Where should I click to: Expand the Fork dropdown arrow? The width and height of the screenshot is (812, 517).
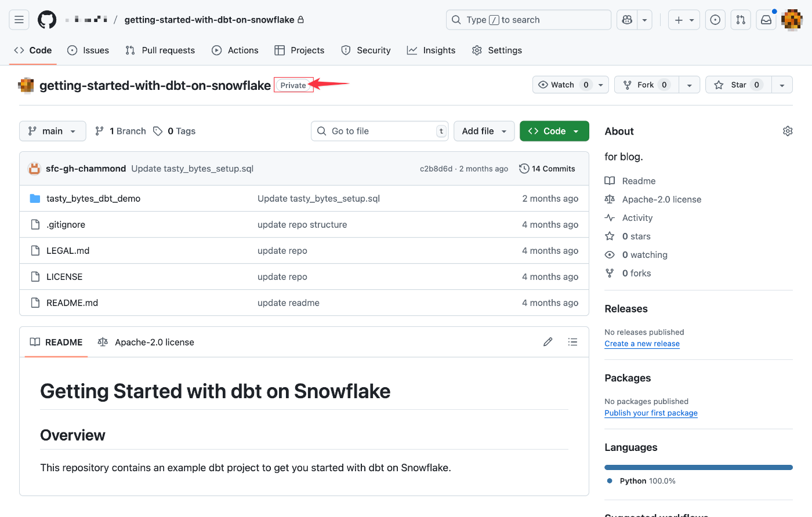pos(689,85)
